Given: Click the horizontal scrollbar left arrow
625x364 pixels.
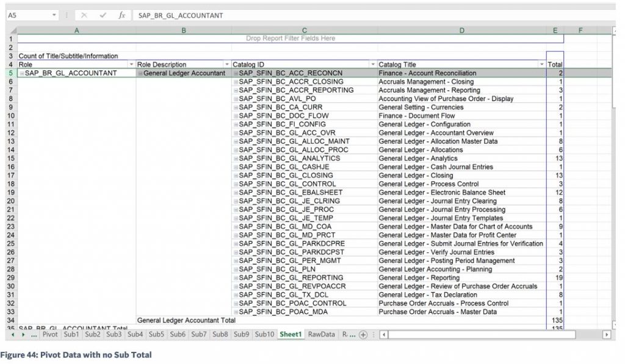Looking at the screenshot, I should click(x=384, y=335).
